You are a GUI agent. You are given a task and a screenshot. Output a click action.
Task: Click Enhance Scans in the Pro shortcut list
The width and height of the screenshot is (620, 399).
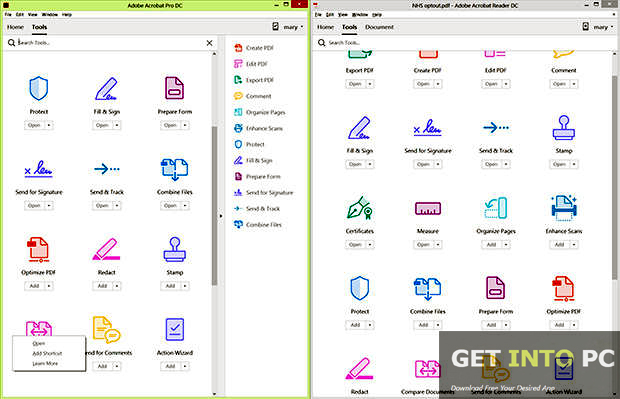point(258,129)
